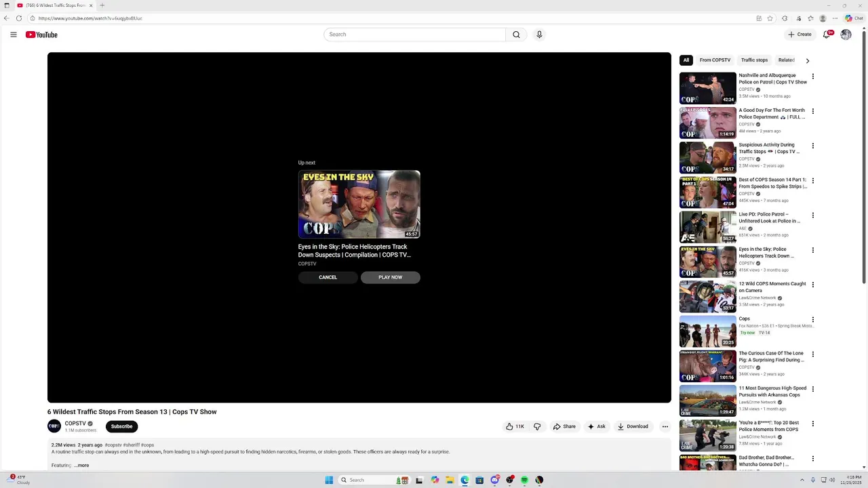Open Edge settings and more menu
Screen dimensions: 868x488
[836, 18]
